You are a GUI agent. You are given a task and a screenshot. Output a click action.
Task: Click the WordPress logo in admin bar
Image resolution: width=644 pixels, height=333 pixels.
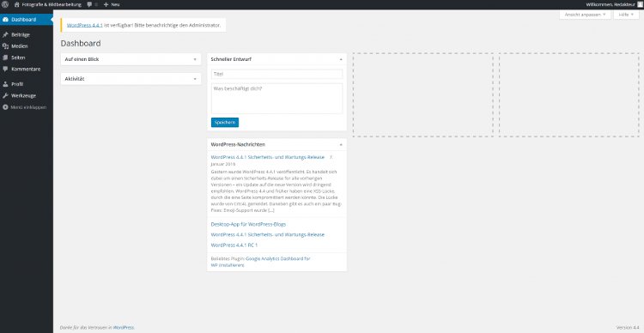(5, 4)
